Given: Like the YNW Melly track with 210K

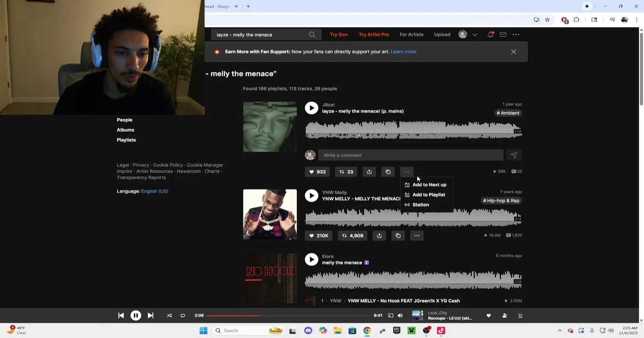Looking at the screenshot, I should pyautogui.click(x=318, y=236).
